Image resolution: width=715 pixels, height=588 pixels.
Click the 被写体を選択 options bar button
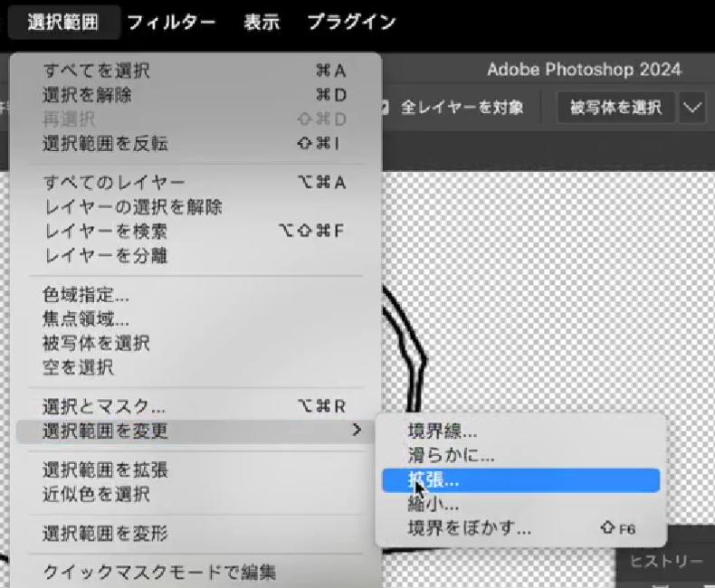pyautogui.click(x=615, y=108)
